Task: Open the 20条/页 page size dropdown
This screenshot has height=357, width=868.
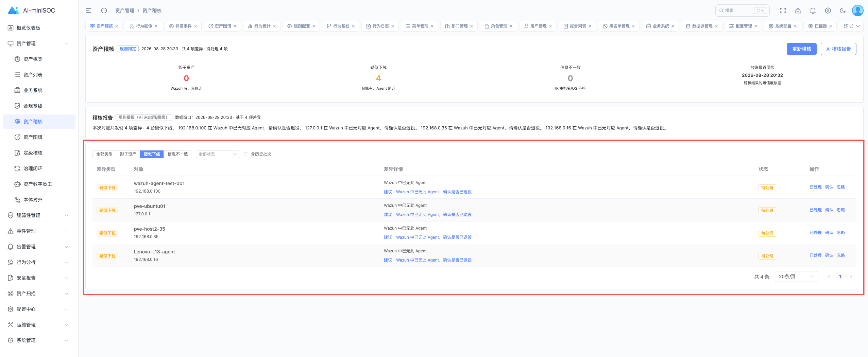Action: pos(796,276)
